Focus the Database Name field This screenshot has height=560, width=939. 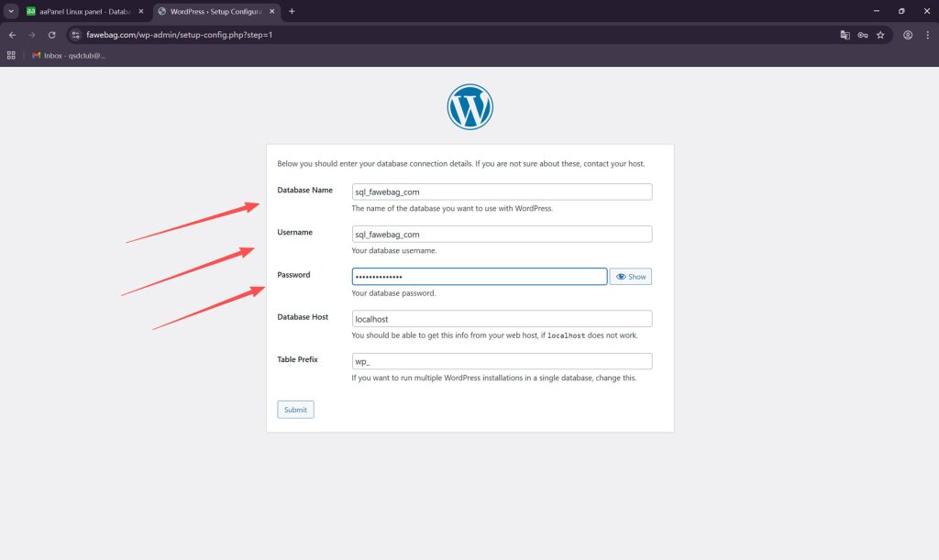coord(502,192)
